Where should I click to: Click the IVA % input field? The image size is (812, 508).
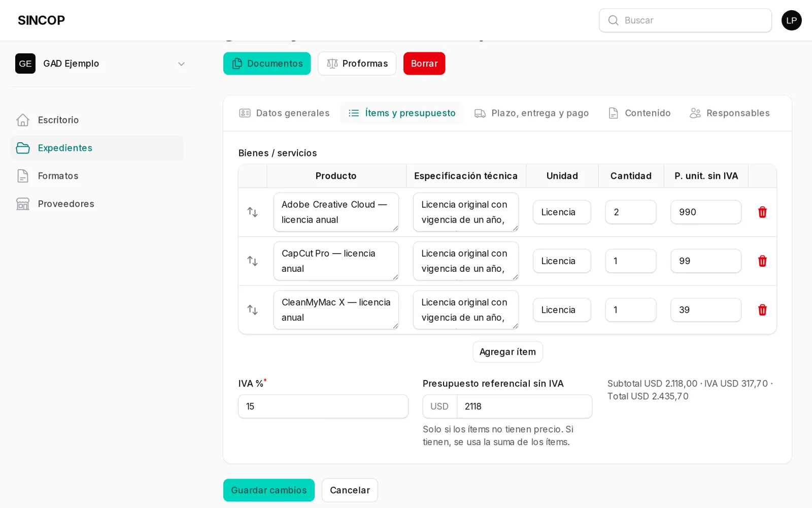(323, 406)
